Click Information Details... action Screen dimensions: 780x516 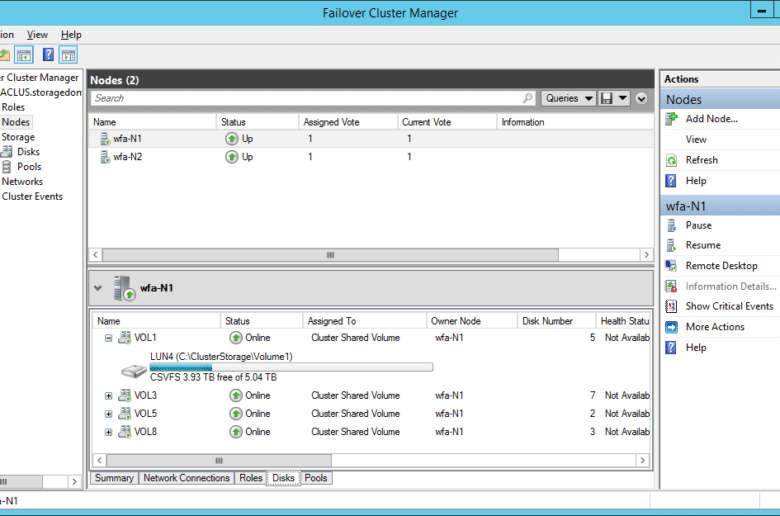coord(730,287)
